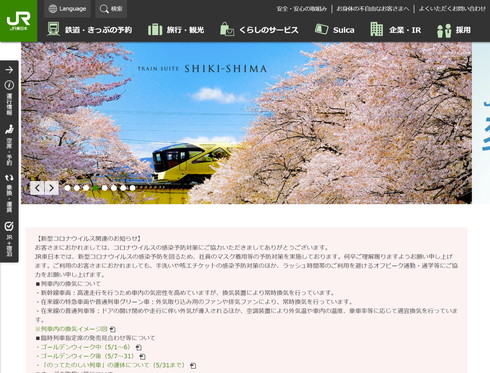Open「のってたのしい列車」の運休について link
The height and width of the screenshot is (373, 490).
[112, 365]
